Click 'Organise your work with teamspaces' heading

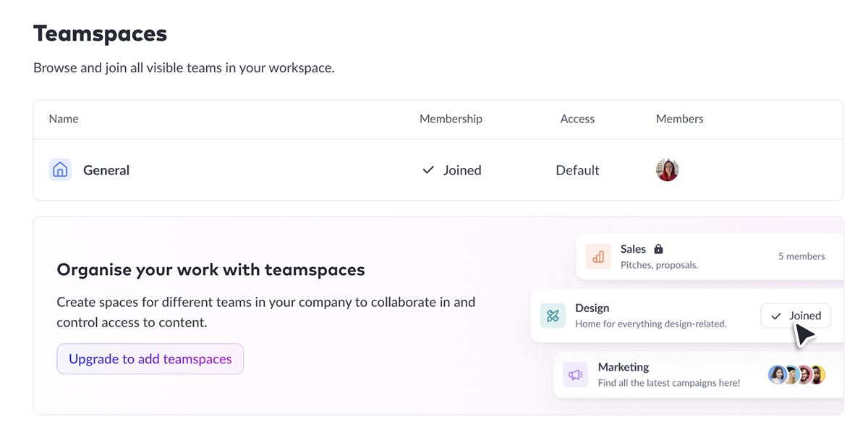click(x=210, y=270)
